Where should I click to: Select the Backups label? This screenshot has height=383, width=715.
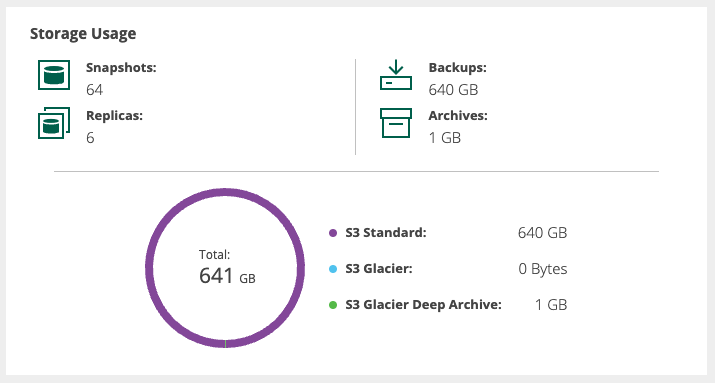click(457, 67)
